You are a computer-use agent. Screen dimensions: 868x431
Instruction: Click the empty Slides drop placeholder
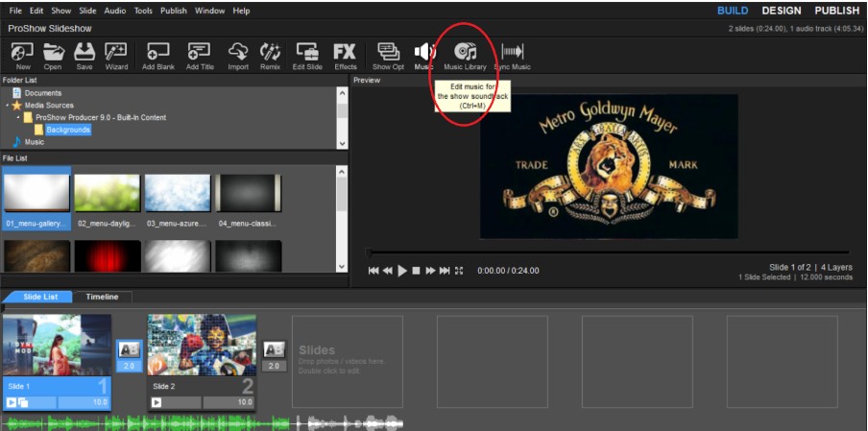coord(348,362)
